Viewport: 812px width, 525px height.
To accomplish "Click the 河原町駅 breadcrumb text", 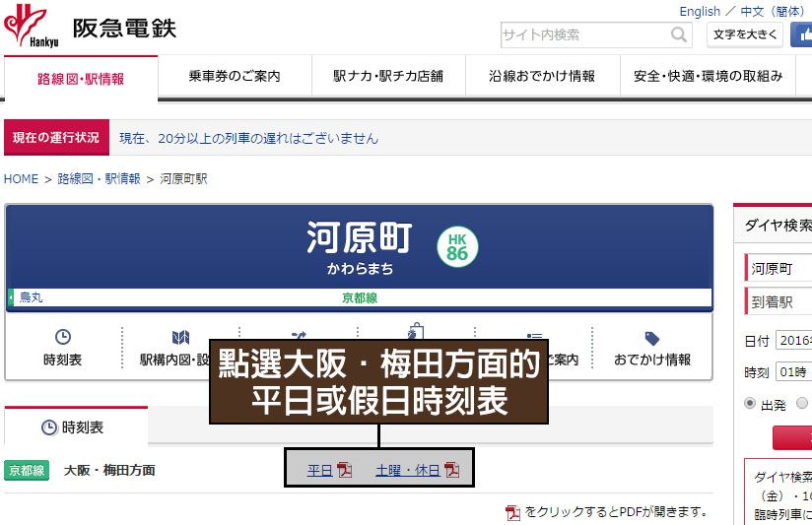I will coord(183,179).
